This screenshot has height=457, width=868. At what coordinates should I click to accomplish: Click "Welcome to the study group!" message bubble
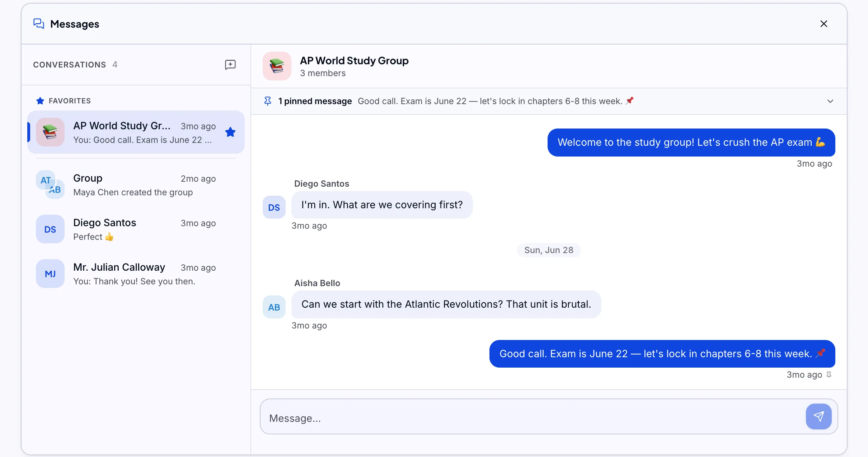pos(691,143)
